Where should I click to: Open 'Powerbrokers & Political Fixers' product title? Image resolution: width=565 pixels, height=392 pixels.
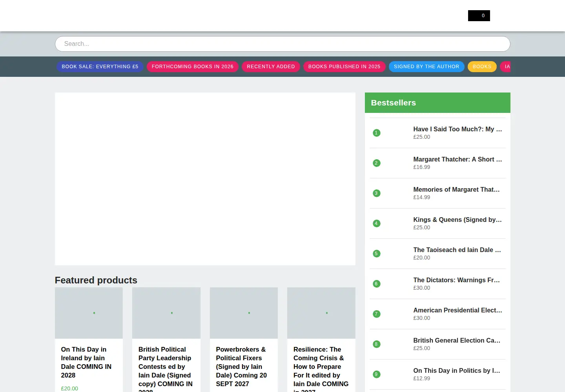(241, 367)
